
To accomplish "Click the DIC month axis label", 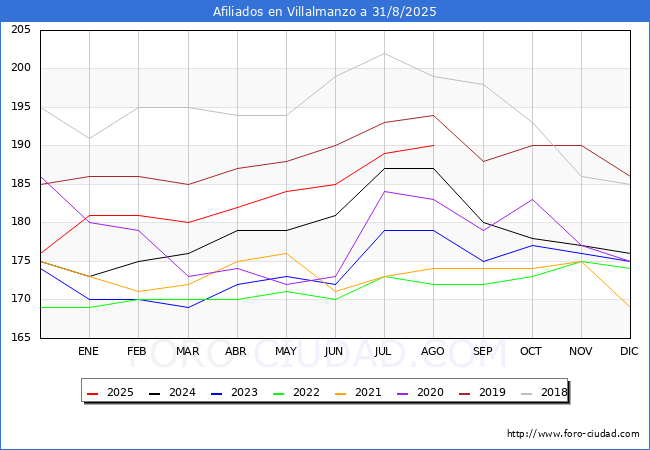I will click(629, 351).
